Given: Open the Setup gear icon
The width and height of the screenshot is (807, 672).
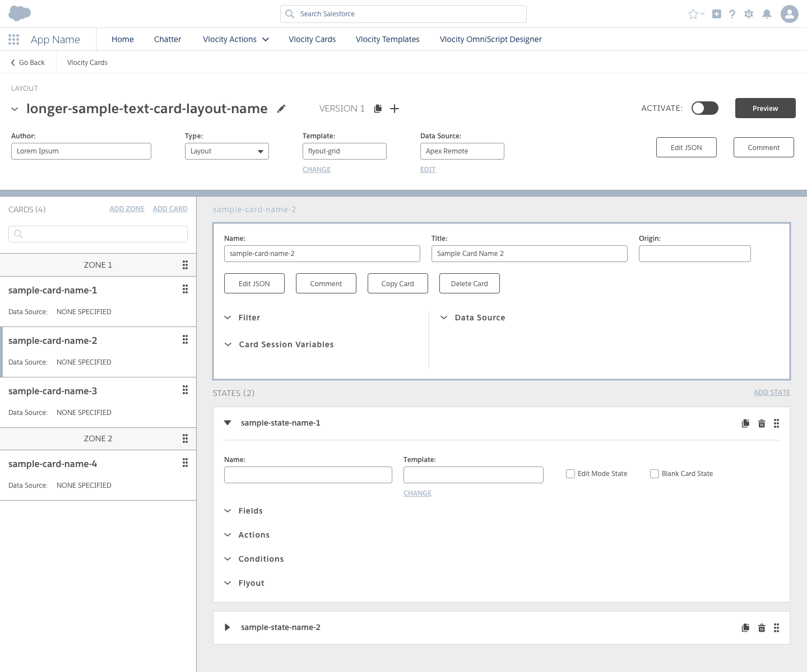Looking at the screenshot, I should tap(749, 14).
